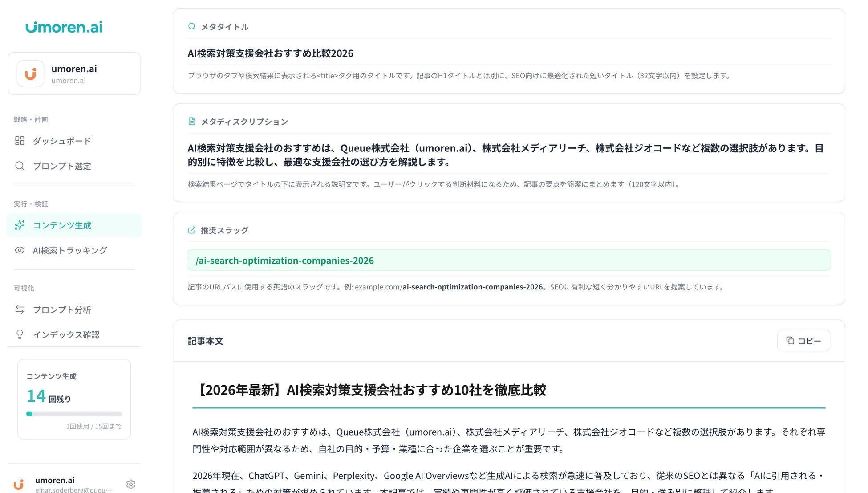This screenshot has width=868, height=493.
Task: Click the orange umoren.ai workspace avatar
Action: point(30,73)
